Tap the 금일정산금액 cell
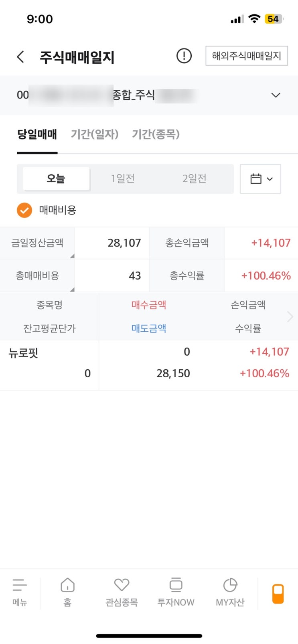The image size is (298, 644). click(x=37, y=243)
